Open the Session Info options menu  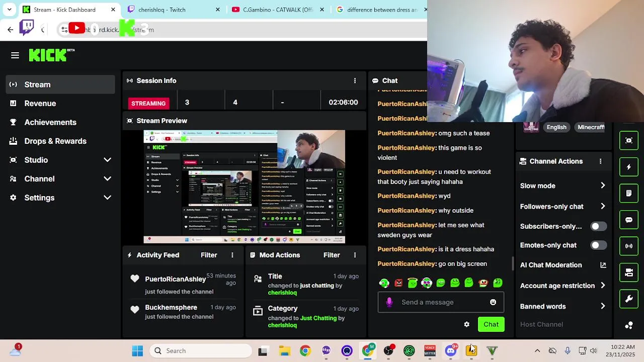[x=355, y=80]
